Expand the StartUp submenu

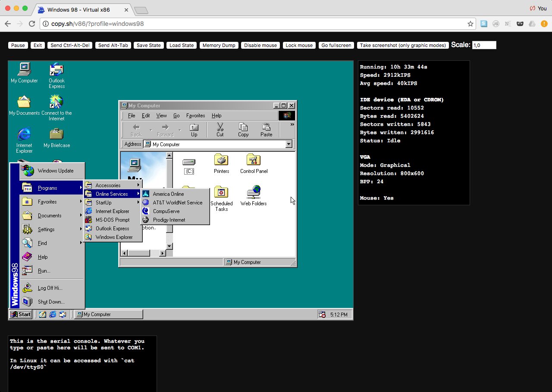pyautogui.click(x=113, y=203)
